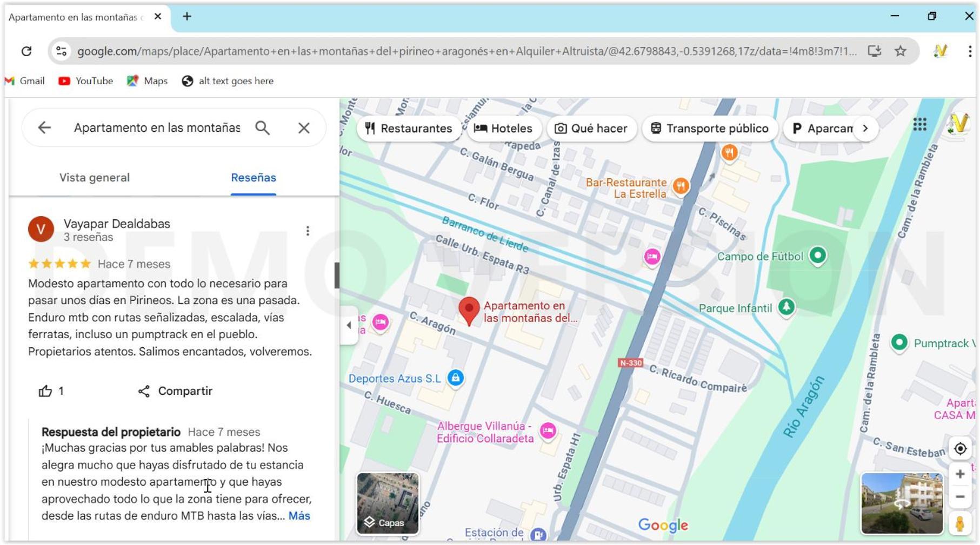This screenshot has height=545, width=980.
Task: Filter map by Hoteles
Action: coord(503,129)
